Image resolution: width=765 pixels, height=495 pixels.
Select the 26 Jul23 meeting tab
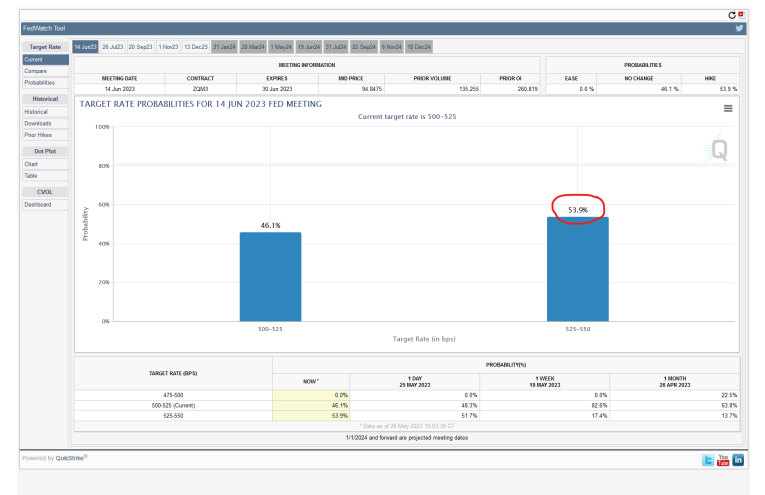coord(112,46)
